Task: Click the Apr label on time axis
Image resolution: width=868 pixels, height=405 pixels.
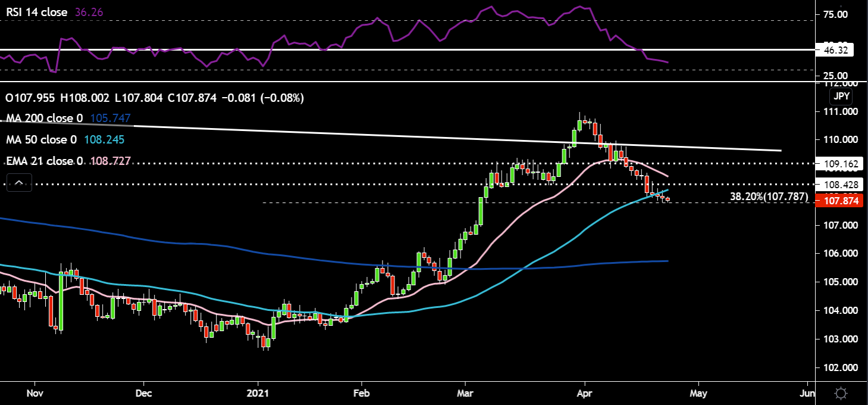Action: coord(585,393)
